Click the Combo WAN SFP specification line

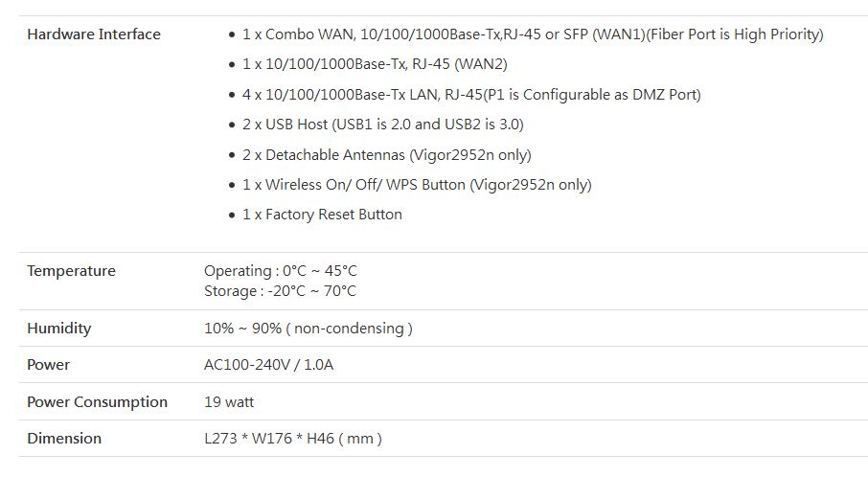pos(532,34)
